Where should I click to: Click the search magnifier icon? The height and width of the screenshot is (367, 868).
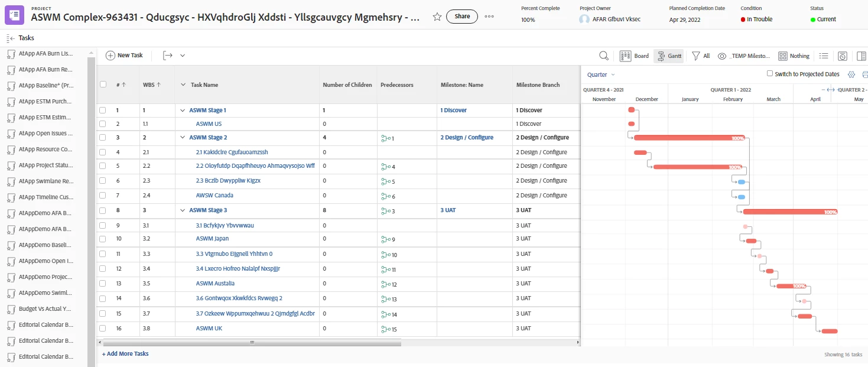coord(604,56)
